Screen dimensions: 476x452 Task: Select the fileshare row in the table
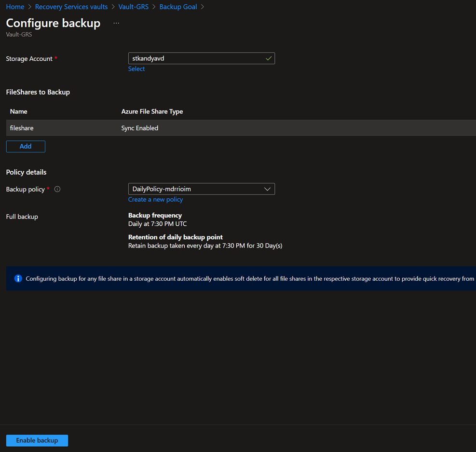coord(22,128)
